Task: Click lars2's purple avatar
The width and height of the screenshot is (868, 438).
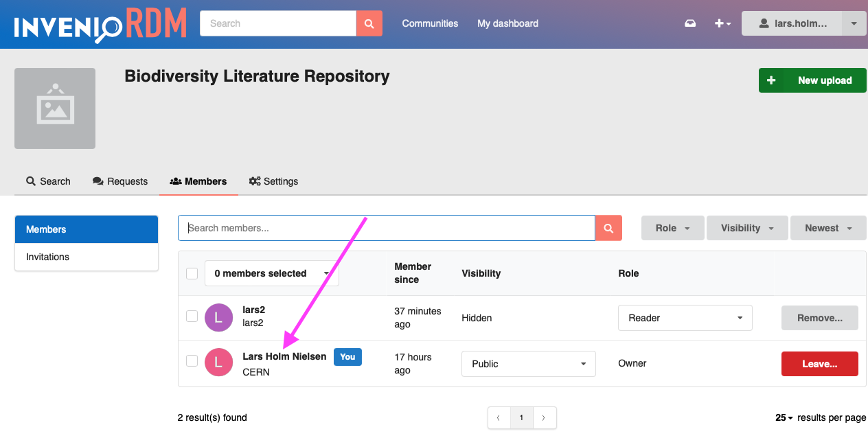Action: [x=218, y=317]
